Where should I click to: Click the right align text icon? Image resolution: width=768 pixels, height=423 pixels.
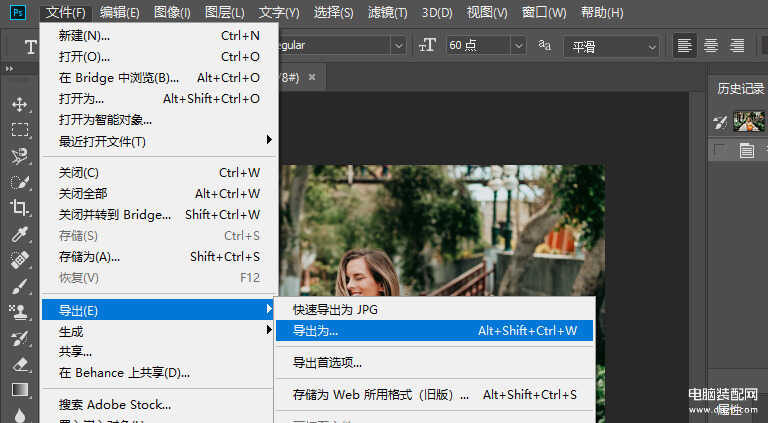(737, 46)
